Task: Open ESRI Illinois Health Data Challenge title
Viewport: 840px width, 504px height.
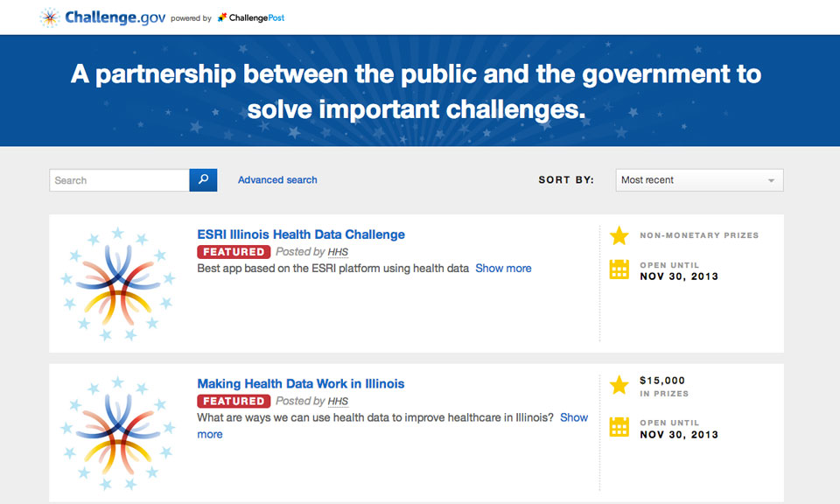Action: pos(301,234)
